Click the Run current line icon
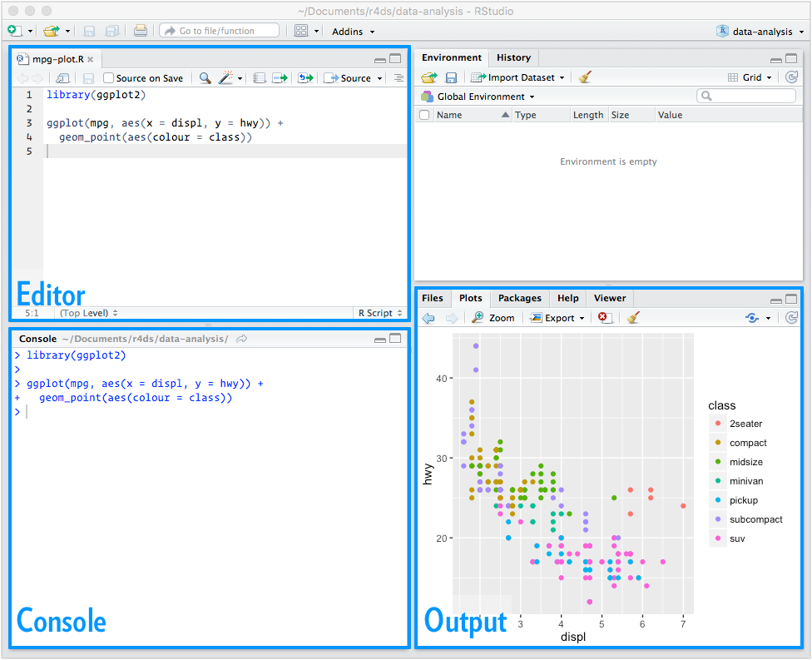This screenshot has height=660, width=812. 280,78
